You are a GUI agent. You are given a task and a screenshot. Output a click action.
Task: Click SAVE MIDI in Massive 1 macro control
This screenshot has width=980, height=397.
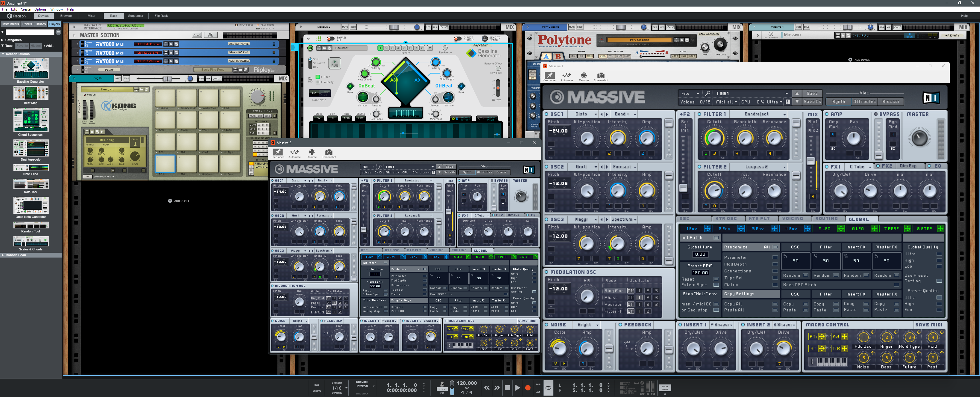click(929, 325)
